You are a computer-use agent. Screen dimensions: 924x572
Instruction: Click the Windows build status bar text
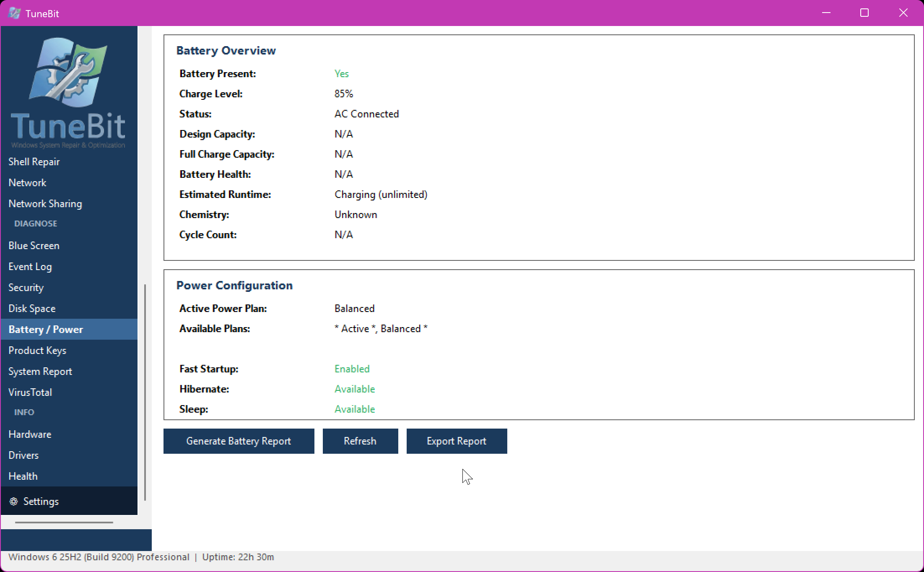pos(99,557)
